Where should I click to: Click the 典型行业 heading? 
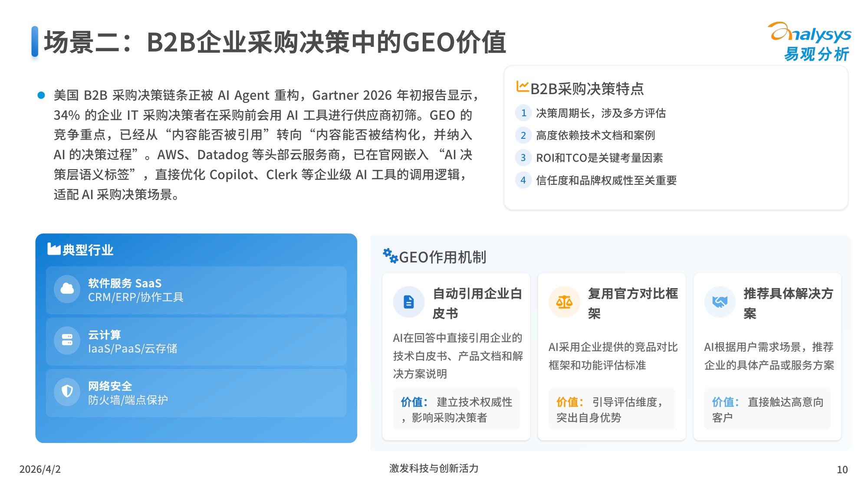pos(88,250)
